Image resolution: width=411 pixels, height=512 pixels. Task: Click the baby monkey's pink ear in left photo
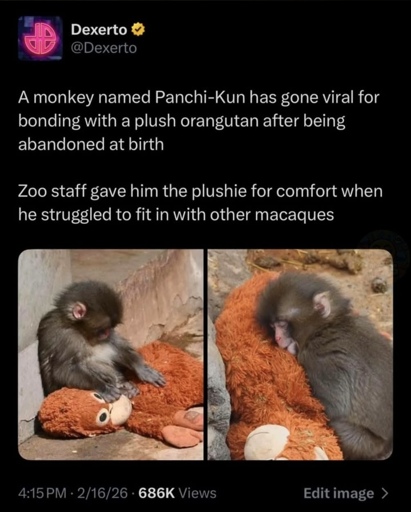pyautogui.click(x=79, y=311)
